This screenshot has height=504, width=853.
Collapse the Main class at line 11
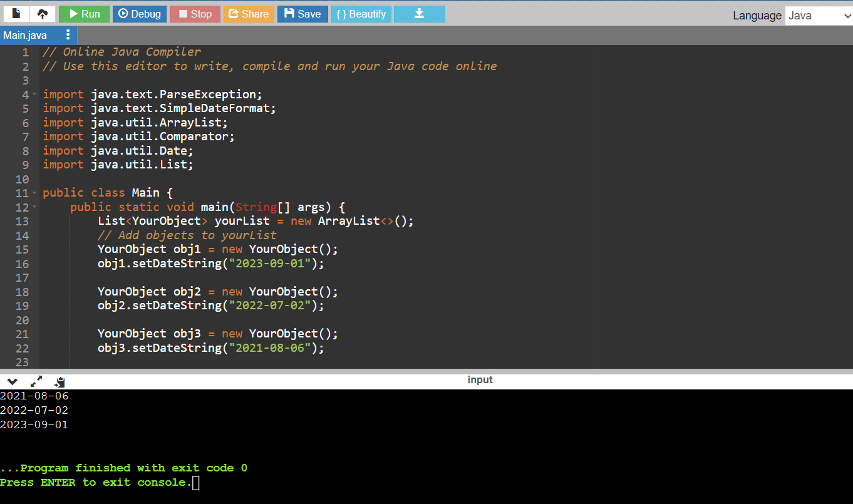pyautogui.click(x=34, y=193)
